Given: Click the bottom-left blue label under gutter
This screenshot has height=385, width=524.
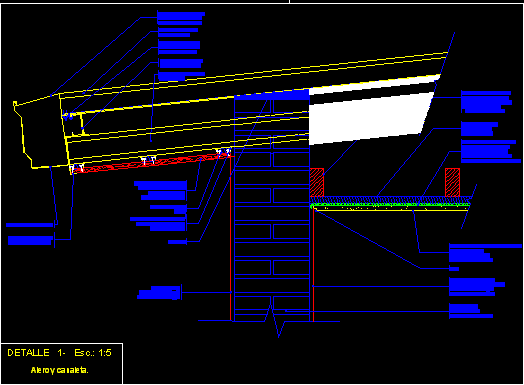Looking at the screenshot, I should pyautogui.click(x=30, y=240).
